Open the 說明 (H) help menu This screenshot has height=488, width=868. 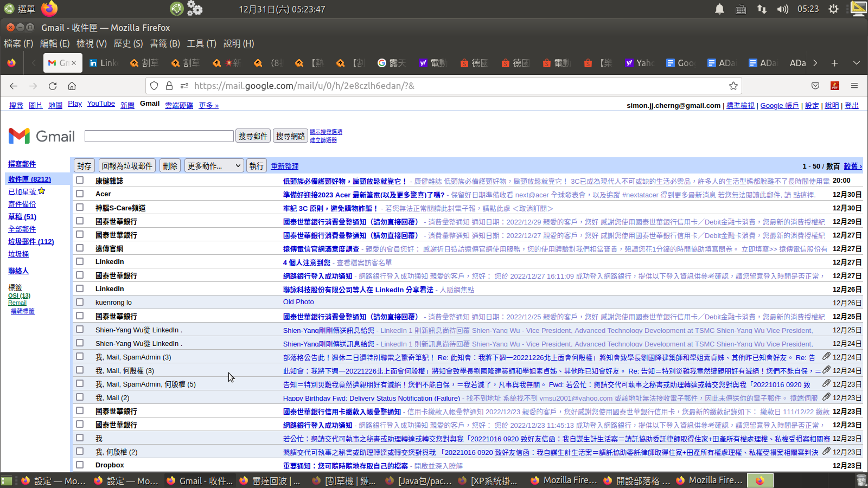[x=239, y=43]
